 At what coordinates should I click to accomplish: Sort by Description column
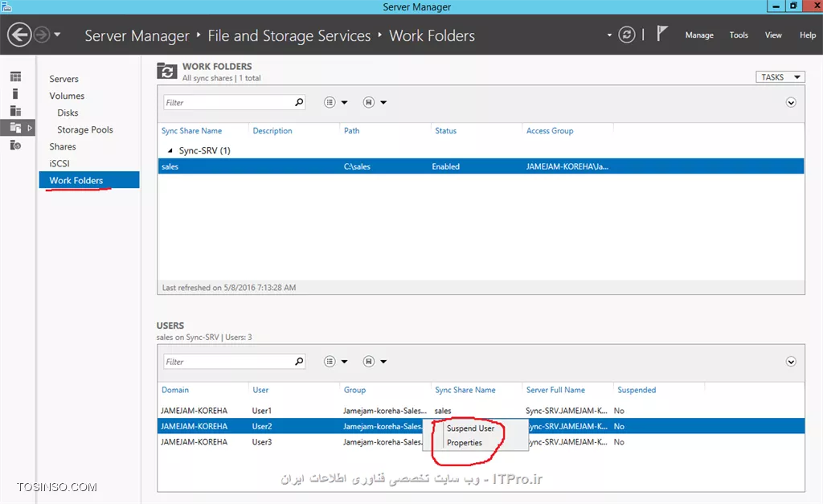pyautogui.click(x=272, y=131)
